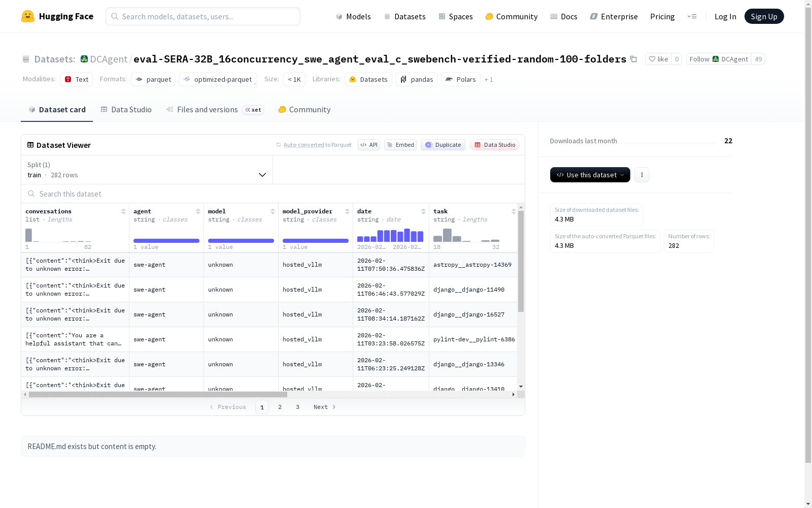
Task: Open Community in the top navigation
Action: (x=512, y=16)
